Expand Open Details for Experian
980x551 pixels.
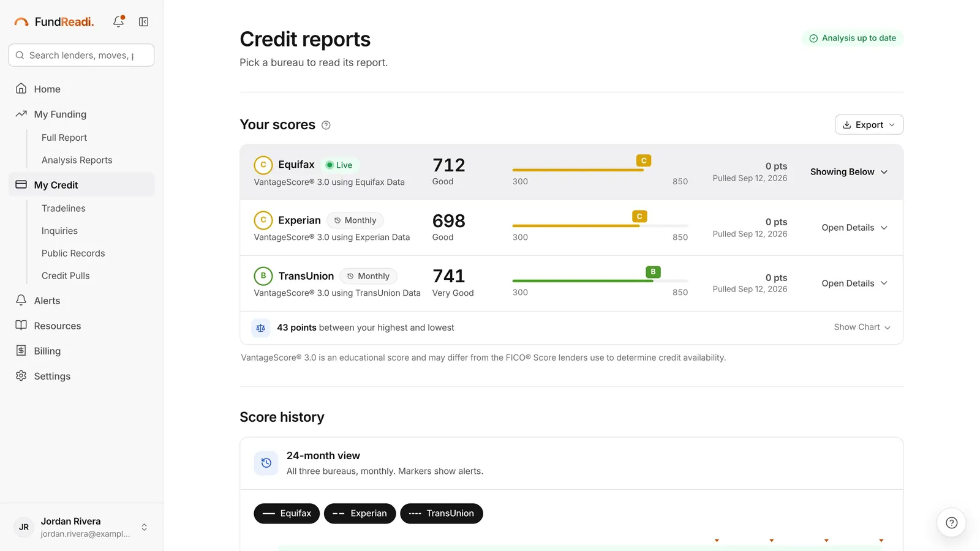[x=854, y=228]
